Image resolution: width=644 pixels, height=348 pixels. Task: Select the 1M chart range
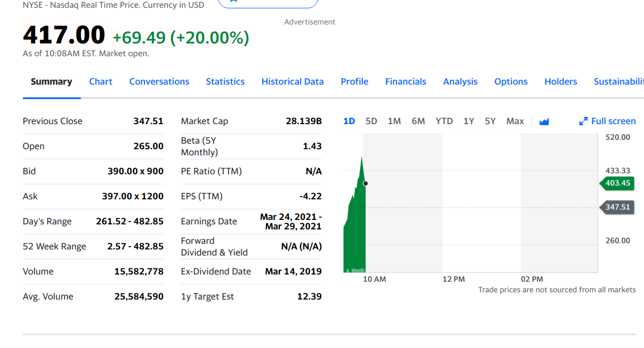pyautogui.click(x=394, y=121)
